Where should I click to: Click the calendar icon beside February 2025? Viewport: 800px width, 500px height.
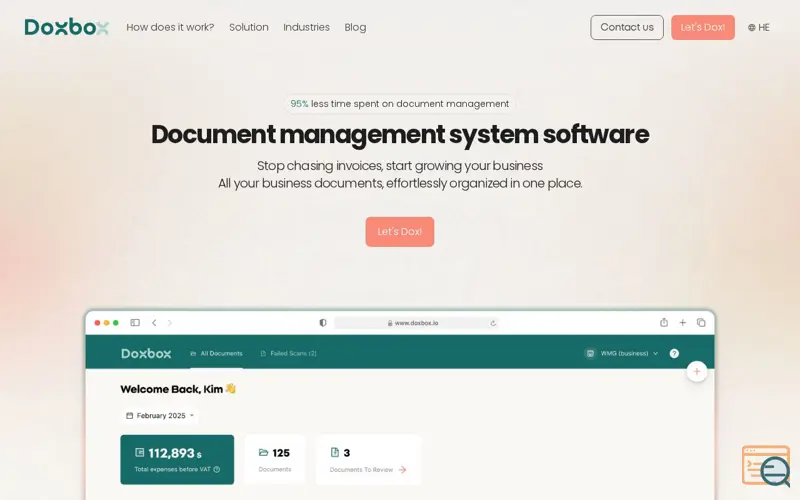pos(129,415)
